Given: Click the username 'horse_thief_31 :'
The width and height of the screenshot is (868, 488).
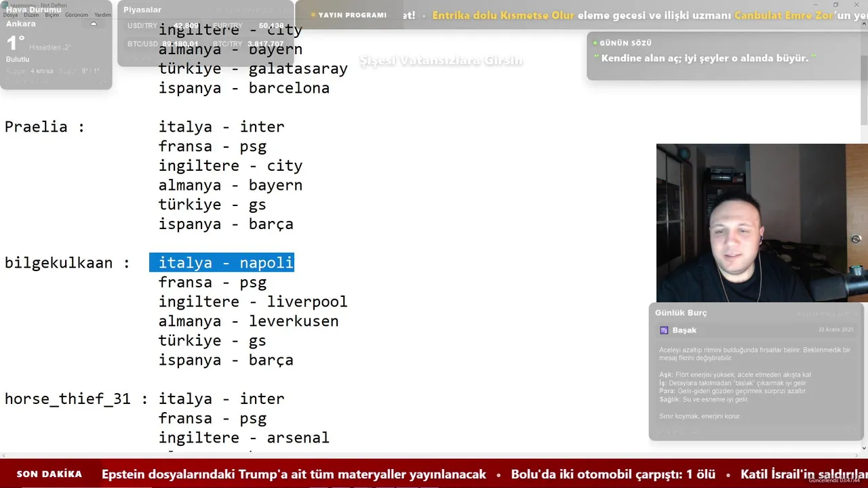Looking at the screenshot, I should 76,399.
